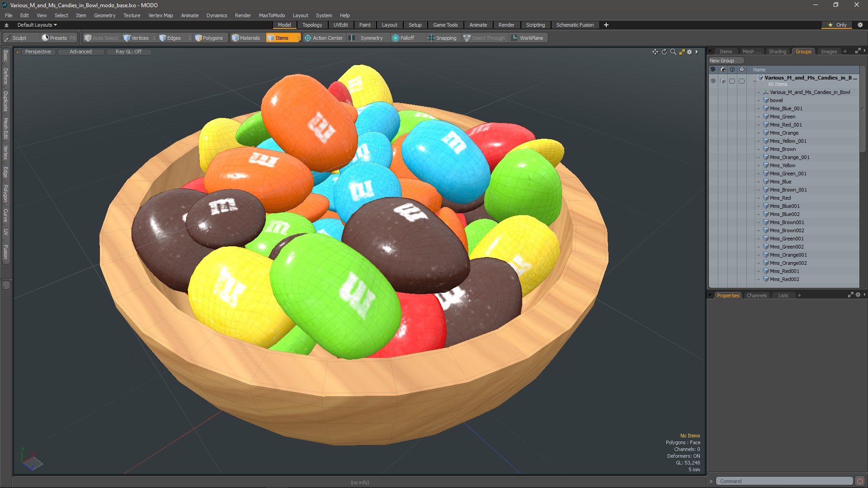Toggle render camera for Various_M_and_Ms group
868x488 pixels.
click(722, 81)
